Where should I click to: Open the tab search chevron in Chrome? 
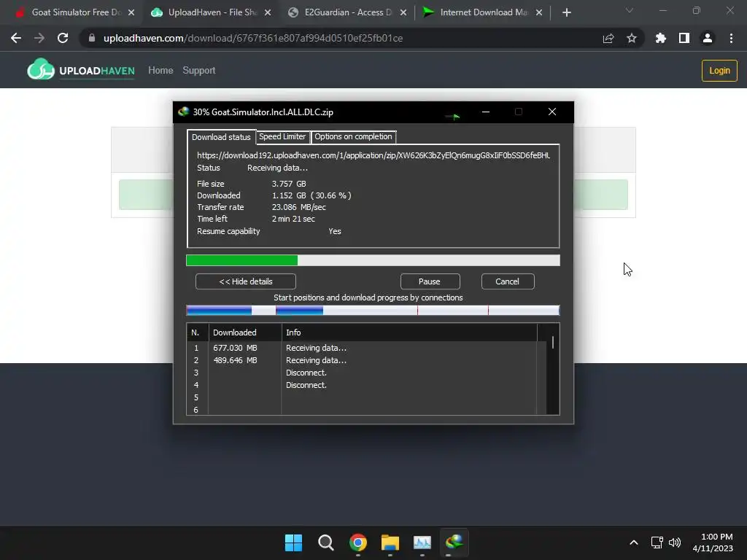[630, 10]
